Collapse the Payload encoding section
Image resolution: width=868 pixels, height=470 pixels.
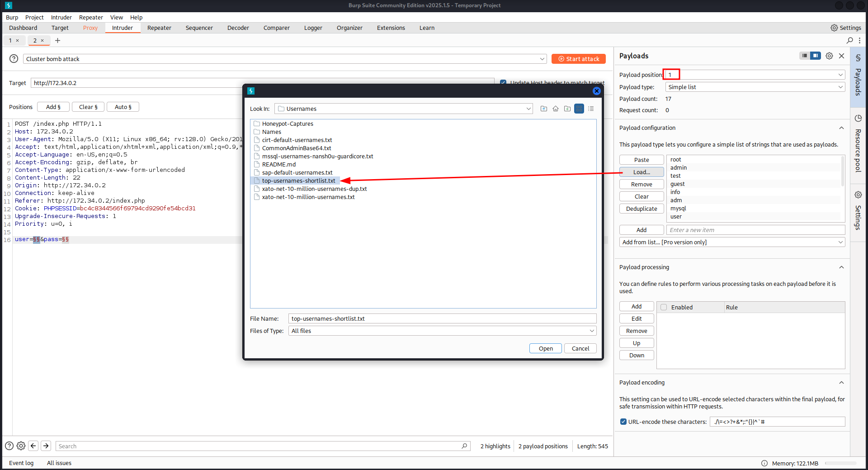(x=841, y=383)
